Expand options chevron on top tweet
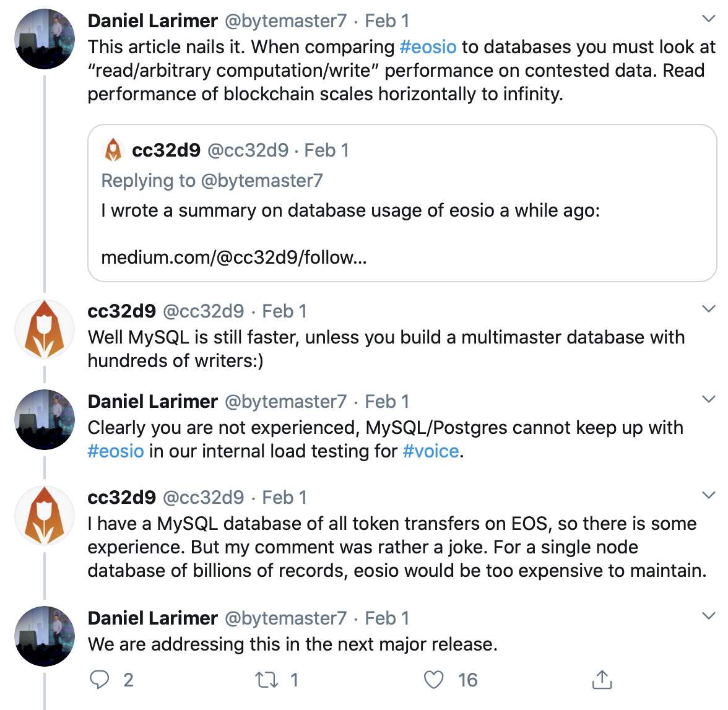Viewport: 728px width, 710px height. (709, 19)
